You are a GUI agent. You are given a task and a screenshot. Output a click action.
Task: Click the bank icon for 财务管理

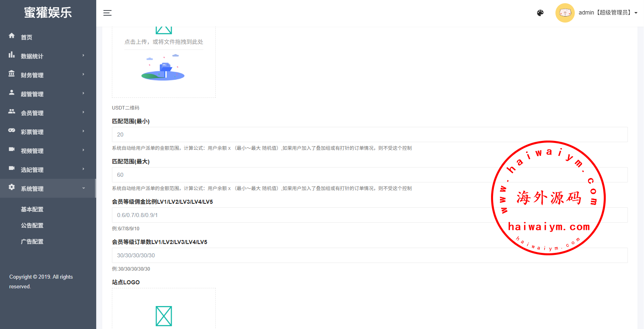pos(12,74)
